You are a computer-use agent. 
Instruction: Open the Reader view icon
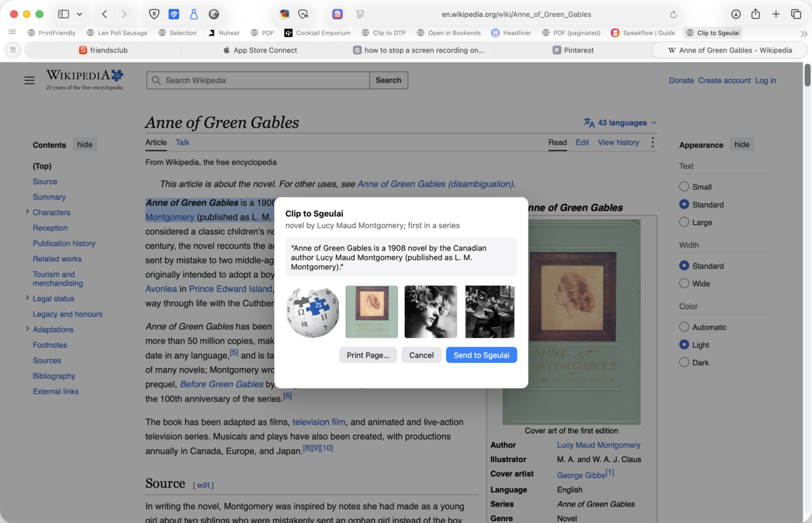[360, 14]
